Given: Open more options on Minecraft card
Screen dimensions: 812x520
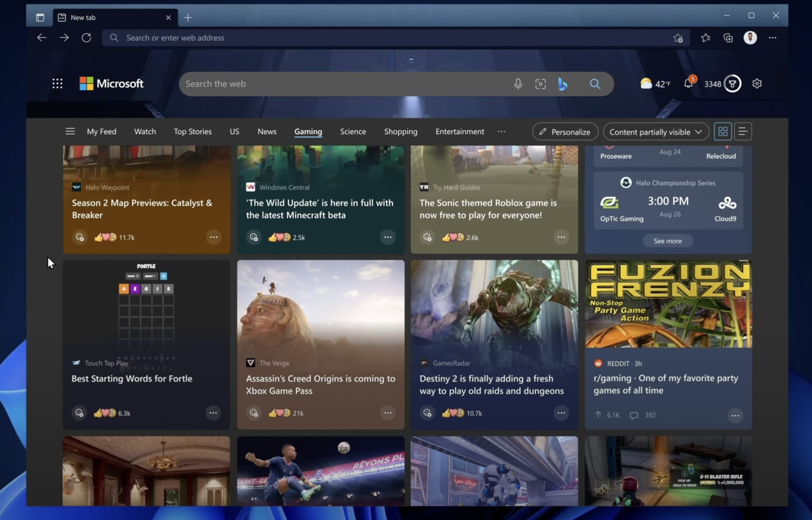Looking at the screenshot, I should pyautogui.click(x=388, y=237).
